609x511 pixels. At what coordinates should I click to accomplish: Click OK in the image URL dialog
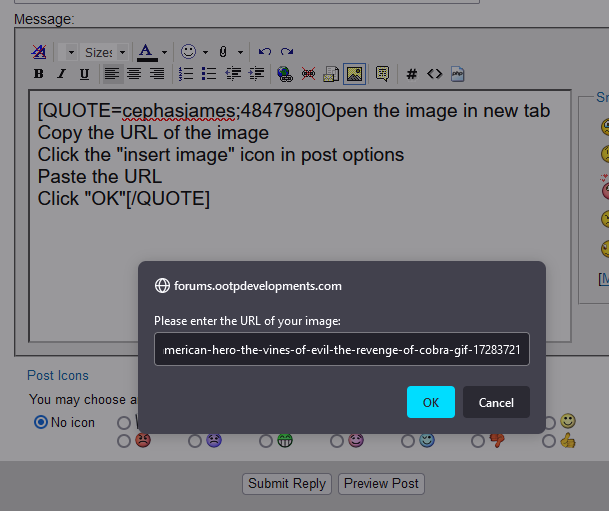coord(431,402)
